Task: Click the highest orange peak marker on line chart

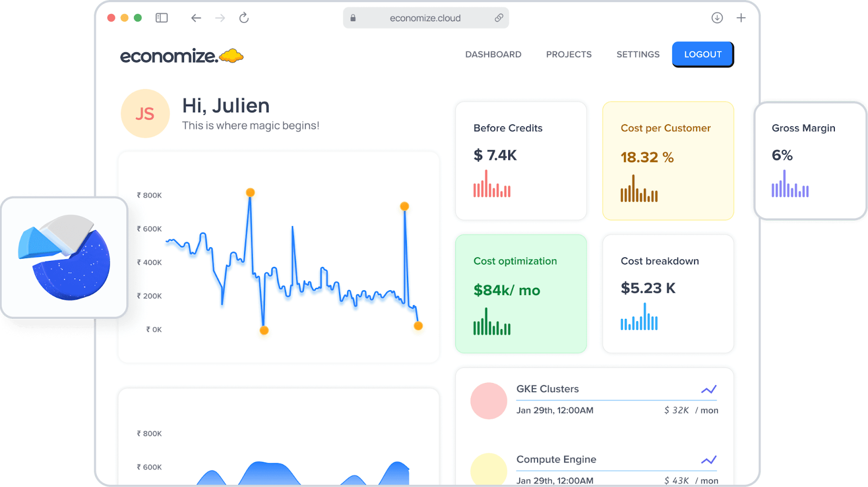Action: [250, 193]
